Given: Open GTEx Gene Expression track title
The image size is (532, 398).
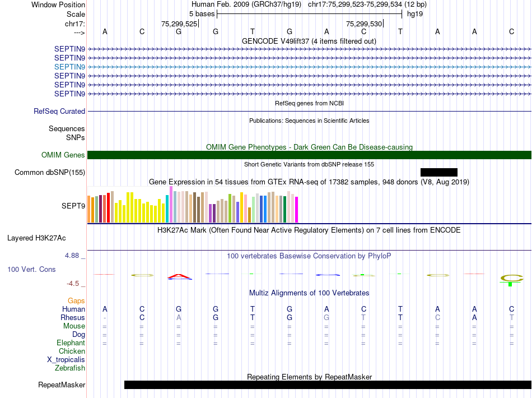Looking at the screenshot, I should pos(309,182).
